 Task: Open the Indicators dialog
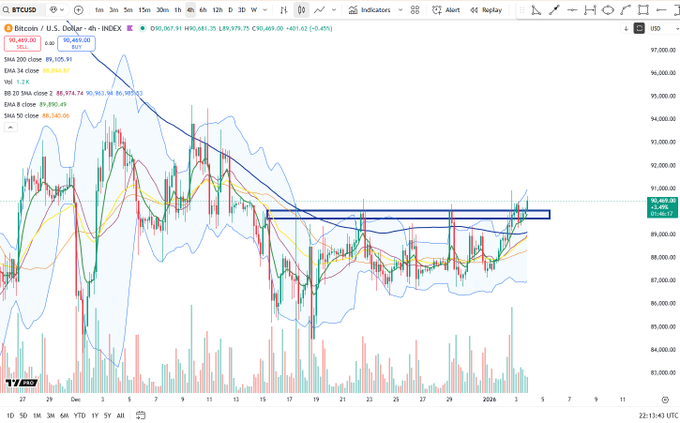[x=369, y=10]
